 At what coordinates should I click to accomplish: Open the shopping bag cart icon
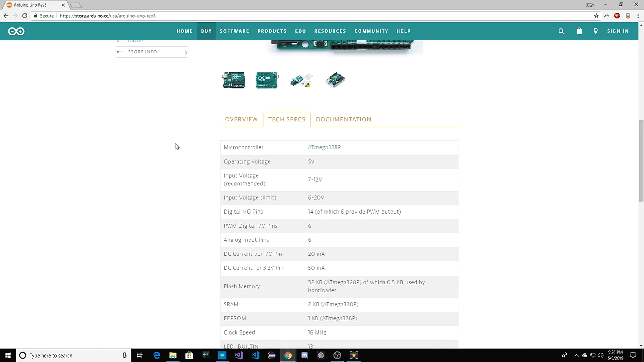(579, 31)
